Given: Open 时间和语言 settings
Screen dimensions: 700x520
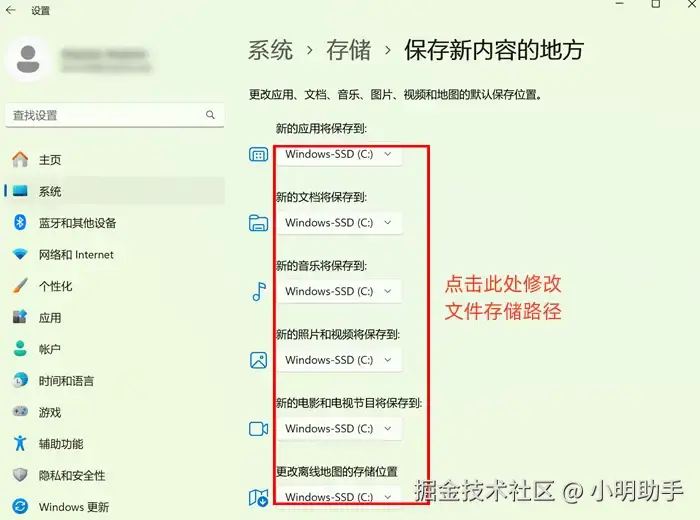Looking at the screenshot, I should pos(115,381).
